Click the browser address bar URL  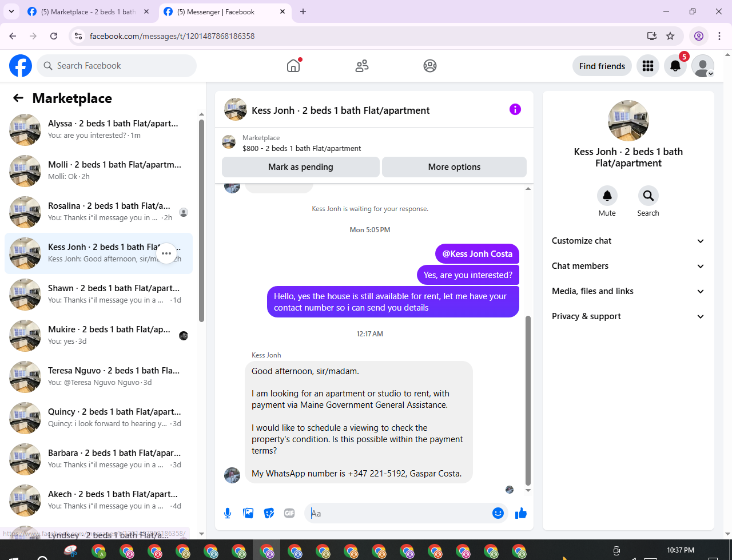tap(172, 36)
